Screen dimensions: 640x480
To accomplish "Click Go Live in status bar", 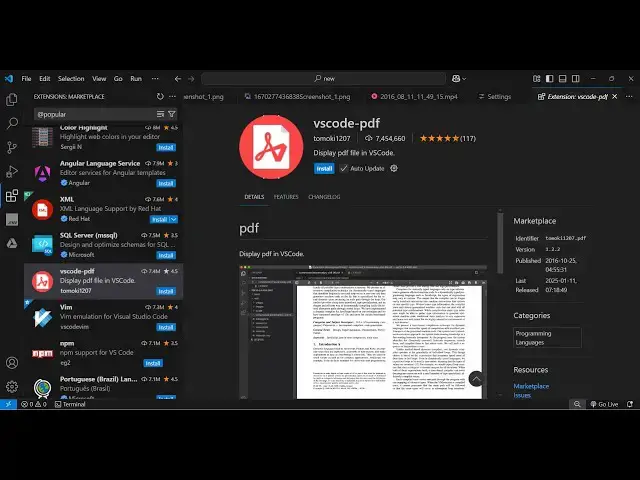I will coord(604,404).
